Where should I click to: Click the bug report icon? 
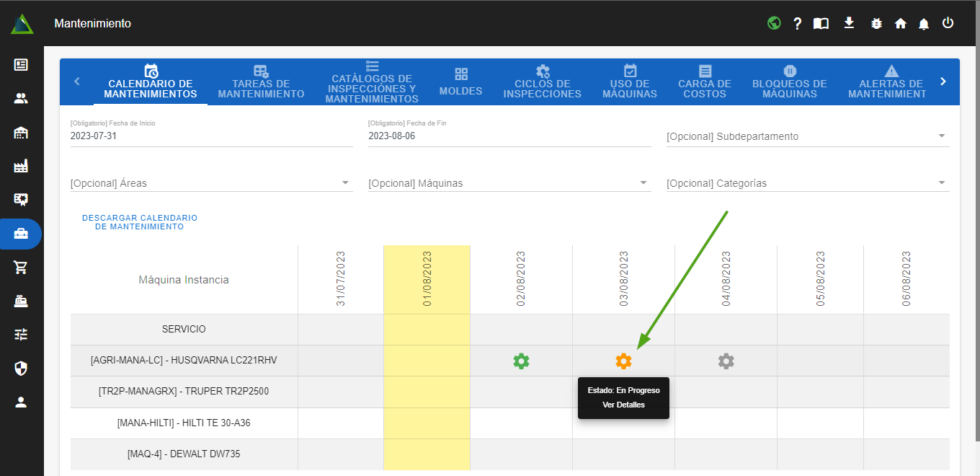(876, 24)
